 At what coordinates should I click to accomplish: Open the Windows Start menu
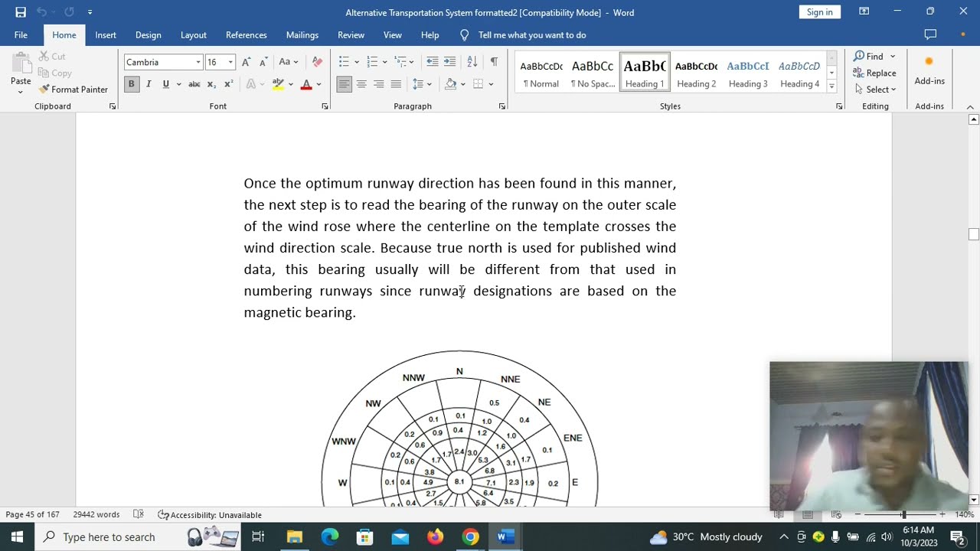pos(17,537)
